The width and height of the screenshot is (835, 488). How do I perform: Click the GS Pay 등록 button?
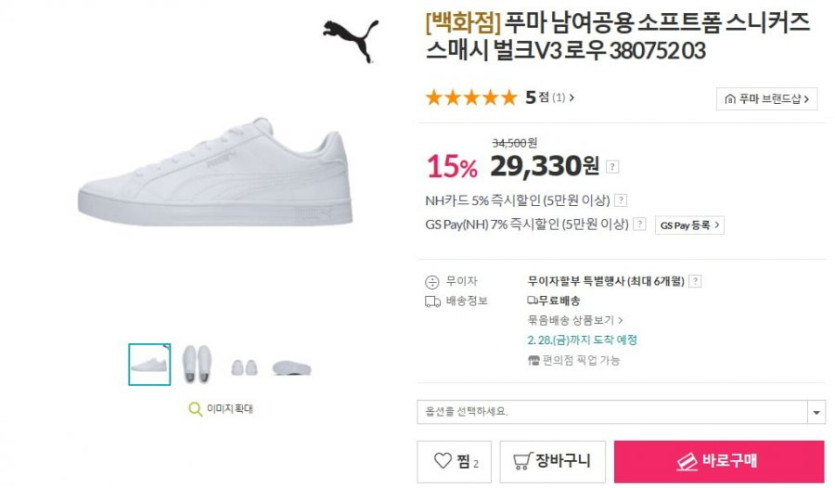pos(689,225)
